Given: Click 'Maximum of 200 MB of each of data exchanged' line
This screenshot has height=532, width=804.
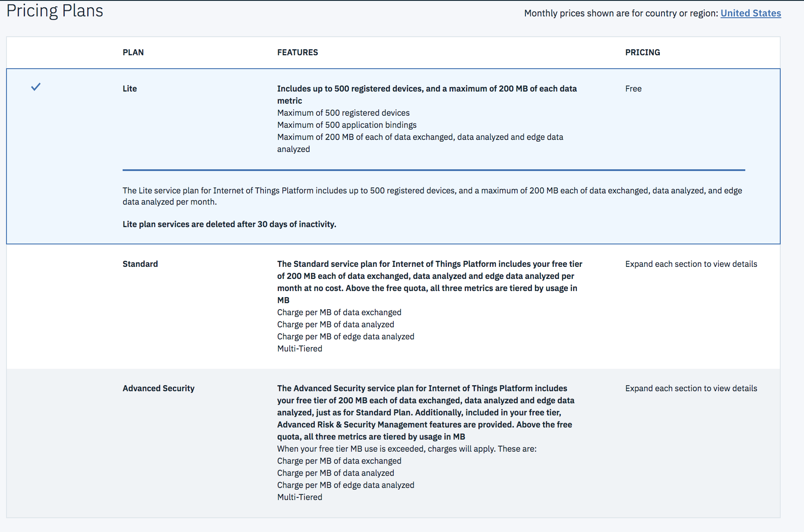Looking at the screenshot, I should pos(420,143).
